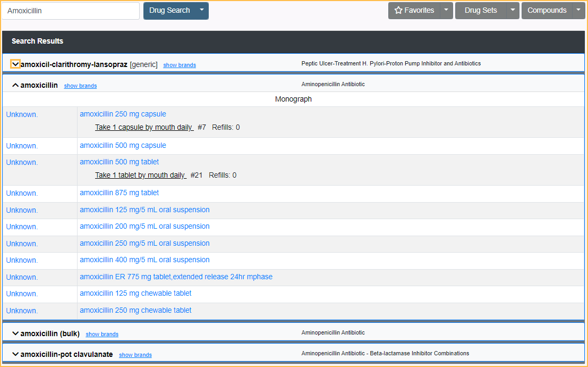The image size is (588, 367).
Task: Show brands for amoxicillin-pot clavulanate
Action: click(x=135, y=355)
